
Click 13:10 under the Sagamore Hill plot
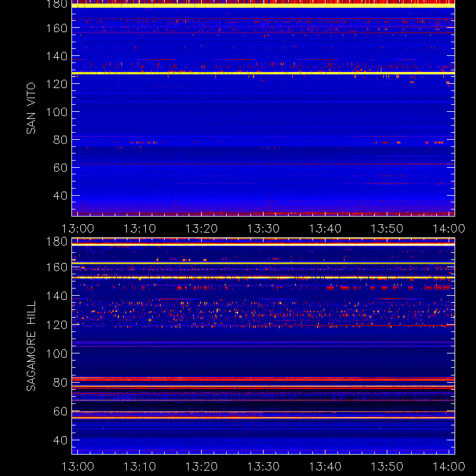(x=140, y=466)
